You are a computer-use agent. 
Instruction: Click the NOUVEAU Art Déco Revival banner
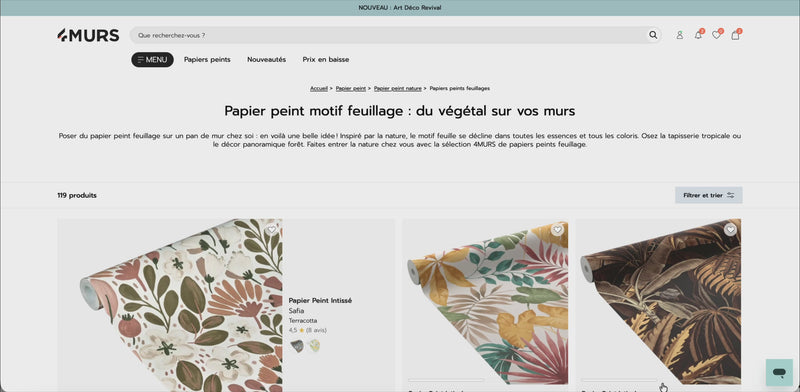[400, 8]
